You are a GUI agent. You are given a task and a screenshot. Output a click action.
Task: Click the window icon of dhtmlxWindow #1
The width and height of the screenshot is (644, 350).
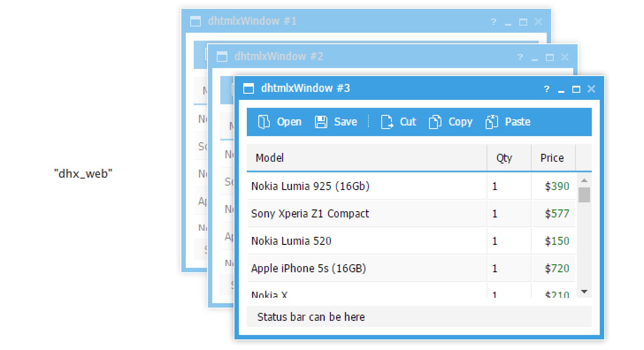tap(195, 21)
